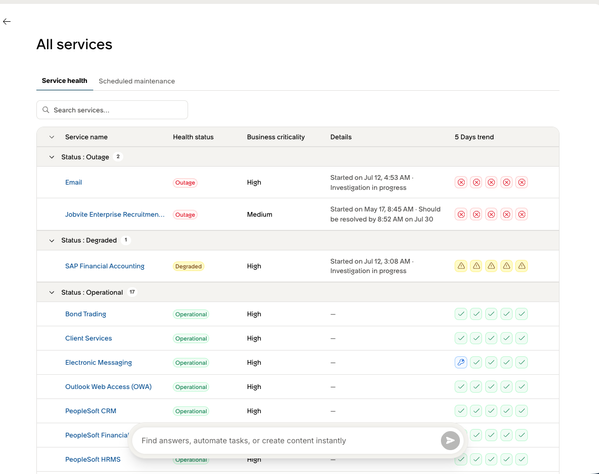Click the search magnifier icon
The height and width of the screenshot is (474, 599).
46,110
